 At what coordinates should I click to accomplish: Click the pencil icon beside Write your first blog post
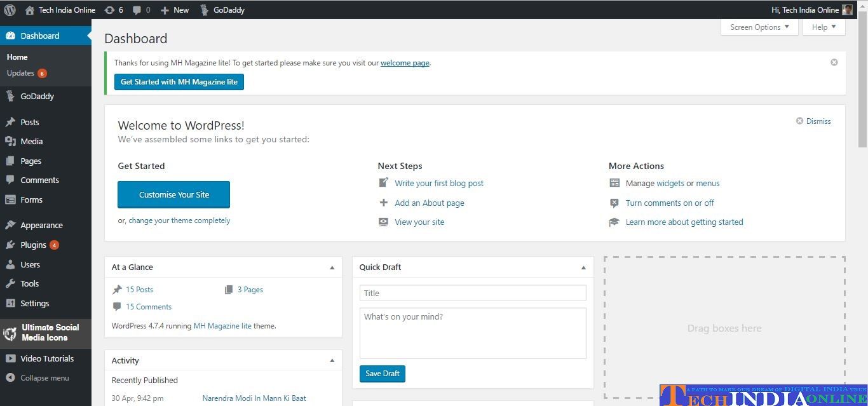click(383, 183)
